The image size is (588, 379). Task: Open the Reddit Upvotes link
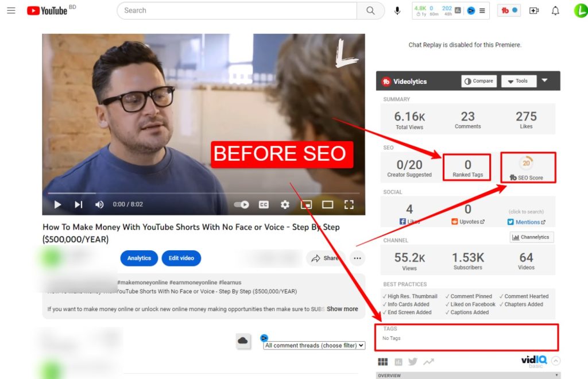[468, 222]
